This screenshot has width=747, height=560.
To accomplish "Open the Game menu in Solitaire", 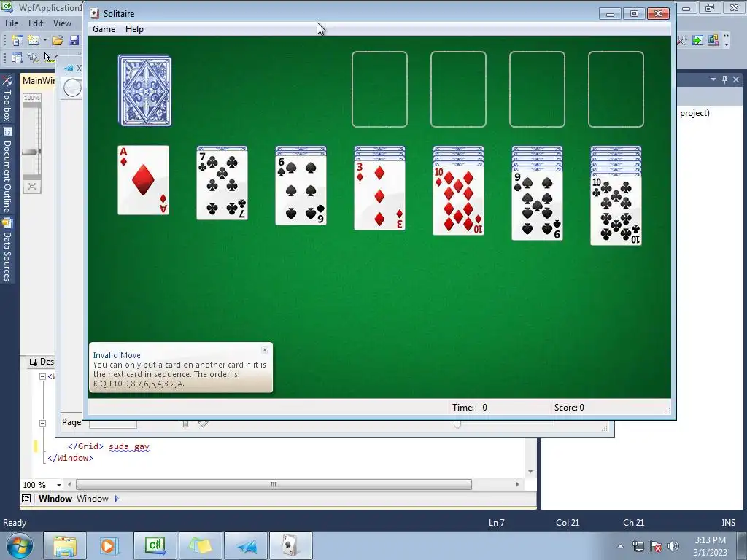I will click(x=104, y=29).
